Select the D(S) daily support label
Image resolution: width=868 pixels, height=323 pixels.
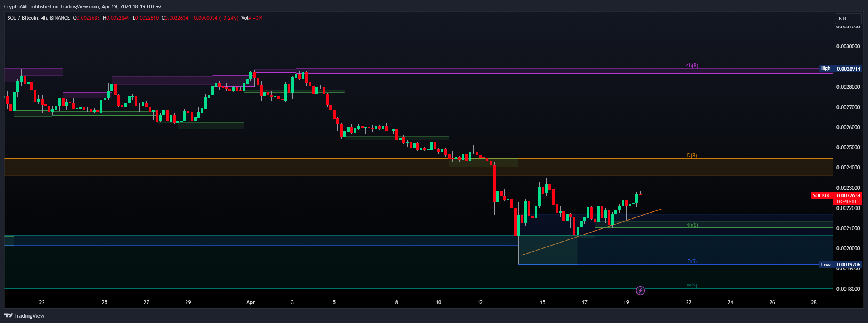(x=692, y=261)
